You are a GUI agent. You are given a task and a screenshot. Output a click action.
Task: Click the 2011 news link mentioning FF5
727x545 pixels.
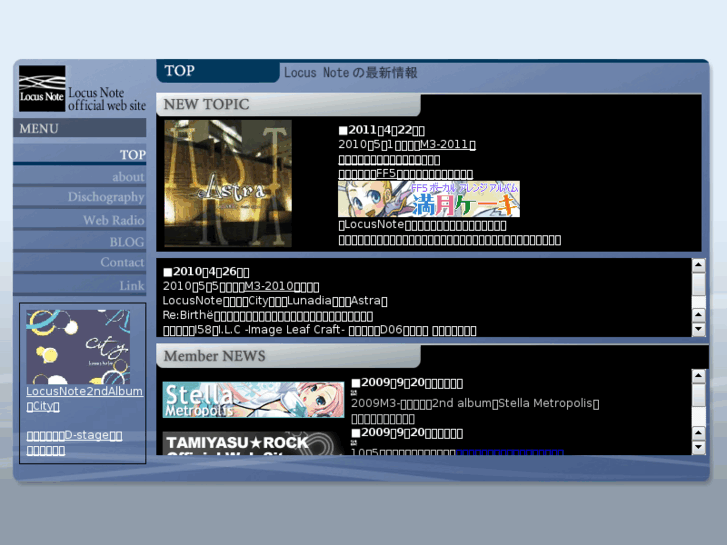tap(406, 174)
